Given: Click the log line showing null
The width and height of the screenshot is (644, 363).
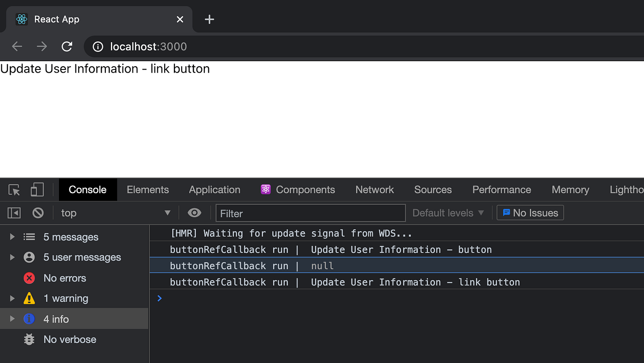Looking at the screenshot, I should [397, 265].
